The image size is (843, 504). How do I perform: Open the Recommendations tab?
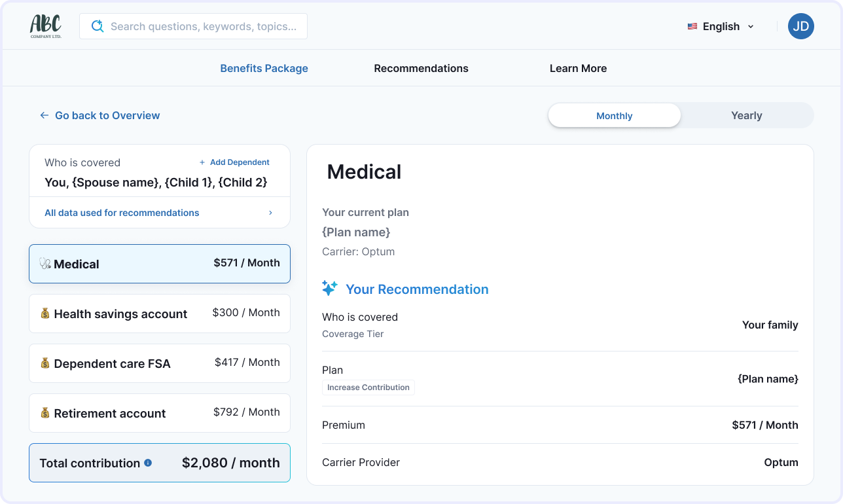point(421,68)
